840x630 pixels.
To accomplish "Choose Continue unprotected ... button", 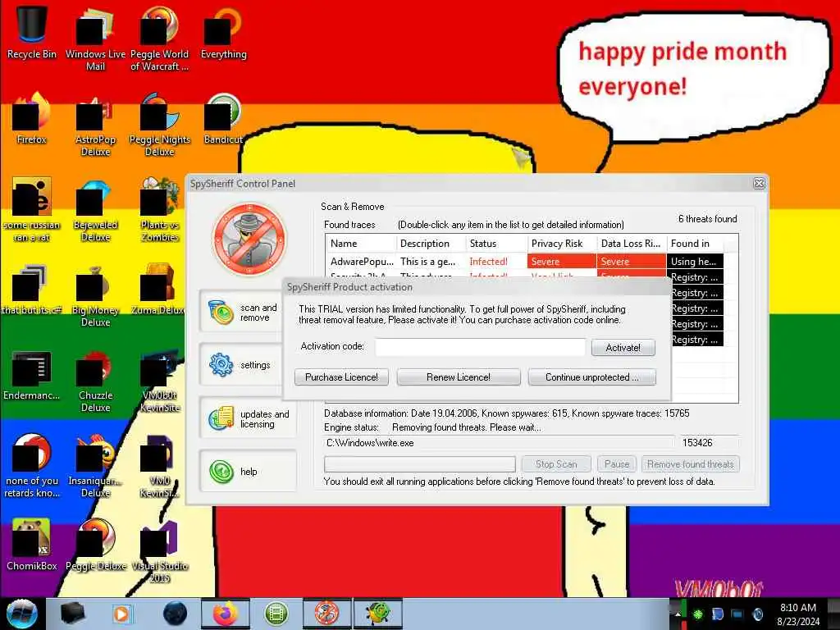I will coord(591,377).
